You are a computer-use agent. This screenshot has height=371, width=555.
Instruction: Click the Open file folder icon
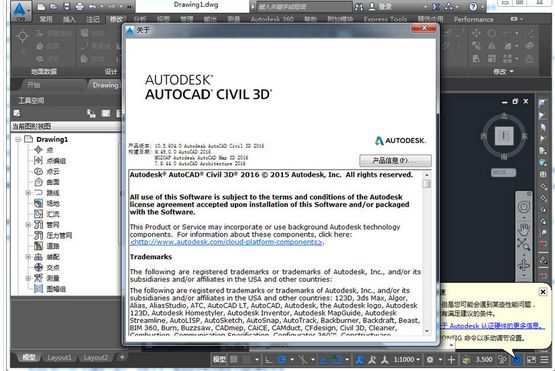pyautogui.click(x=53, y=6)
